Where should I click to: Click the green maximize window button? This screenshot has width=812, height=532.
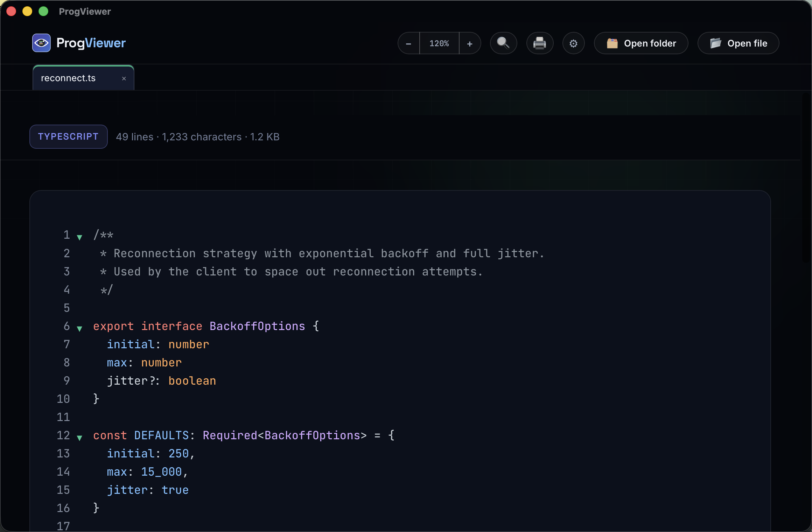pyautogui.click(x=43, y=12)
